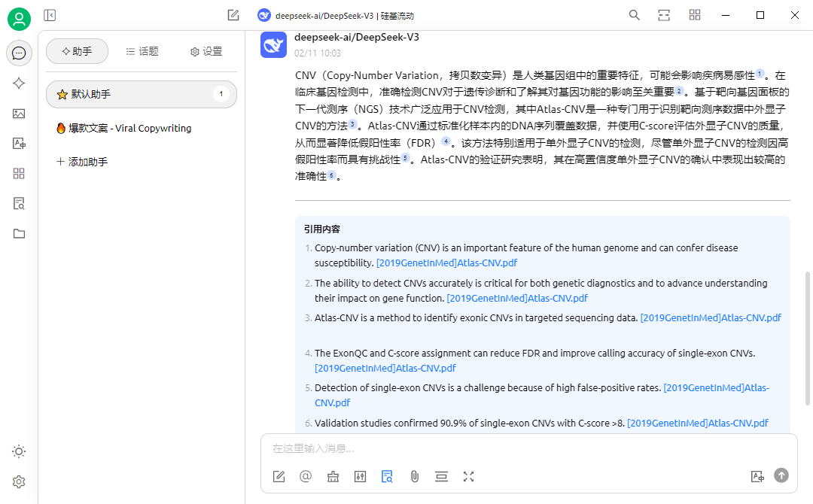
Task: Open the files folder in sidebar
Action: click(x=19, y=234)
